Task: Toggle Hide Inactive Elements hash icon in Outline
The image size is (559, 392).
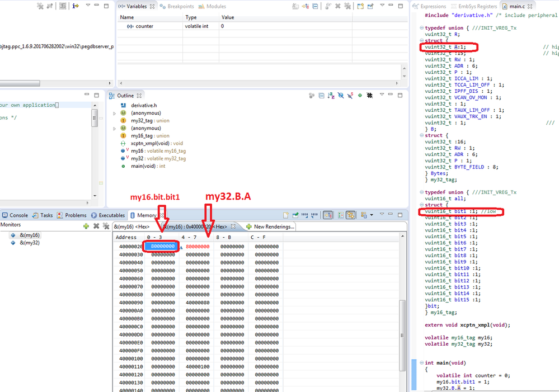Action: pyautogui.click(x=370, y=96)
